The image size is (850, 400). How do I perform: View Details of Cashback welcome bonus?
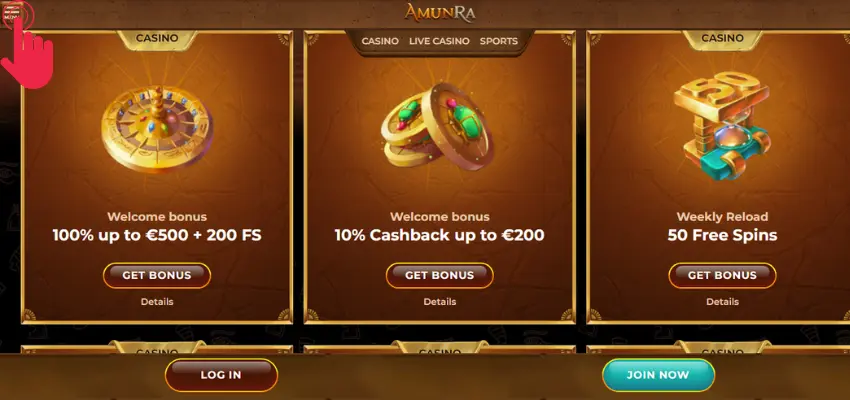(x=440, y=302)
